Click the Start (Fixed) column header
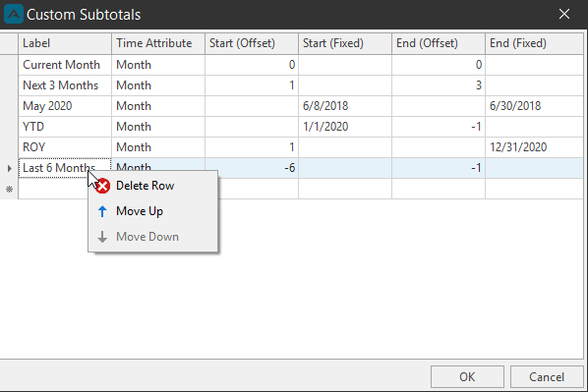Image resolution: width=588 pixels, height=392 pixels. click(345, 43)
